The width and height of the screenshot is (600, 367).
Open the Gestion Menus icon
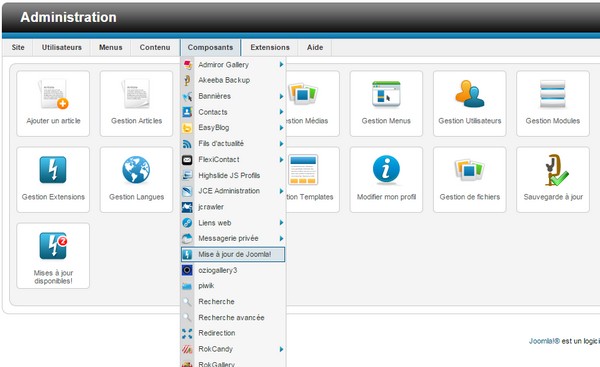pyautogui.click(x=386, y=94)
